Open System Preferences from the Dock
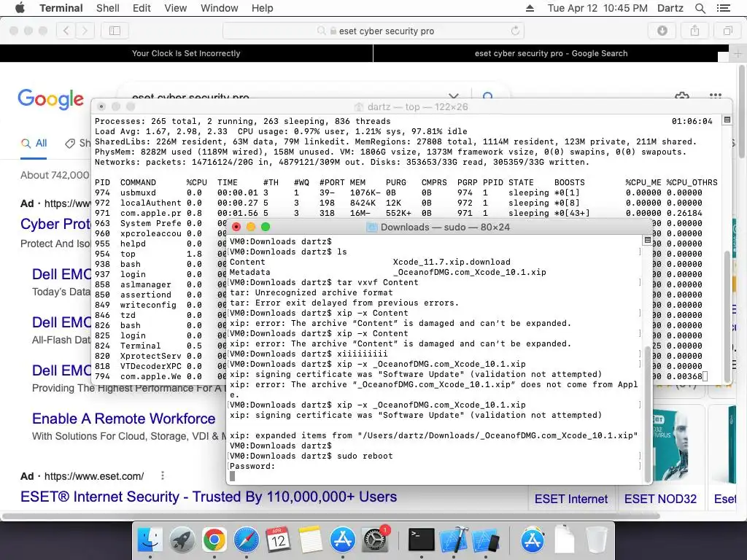747x560 pixels. 375,540
